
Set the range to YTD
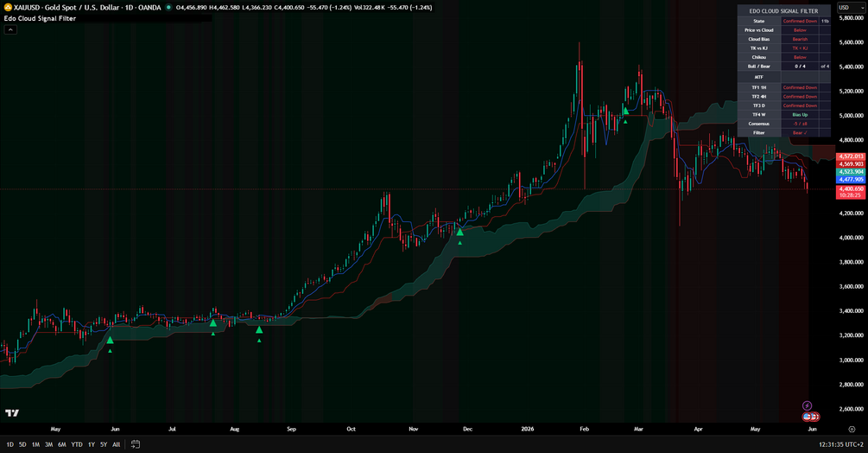click(x=77, y=444)
